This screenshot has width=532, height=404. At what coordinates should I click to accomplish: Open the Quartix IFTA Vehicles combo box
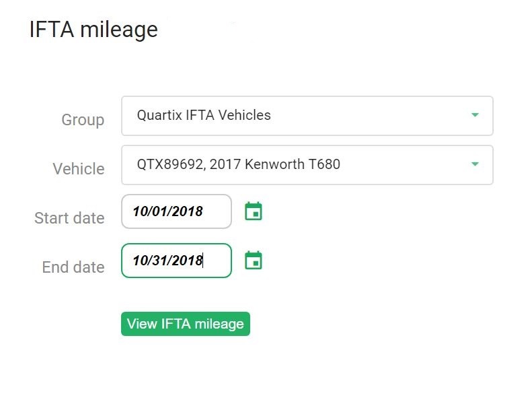(x=307, y=116)
